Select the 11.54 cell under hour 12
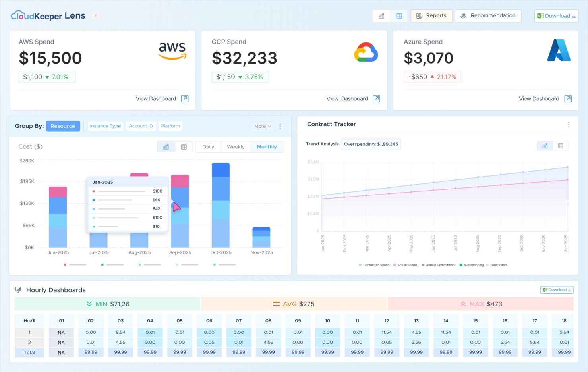 [386, 332]
